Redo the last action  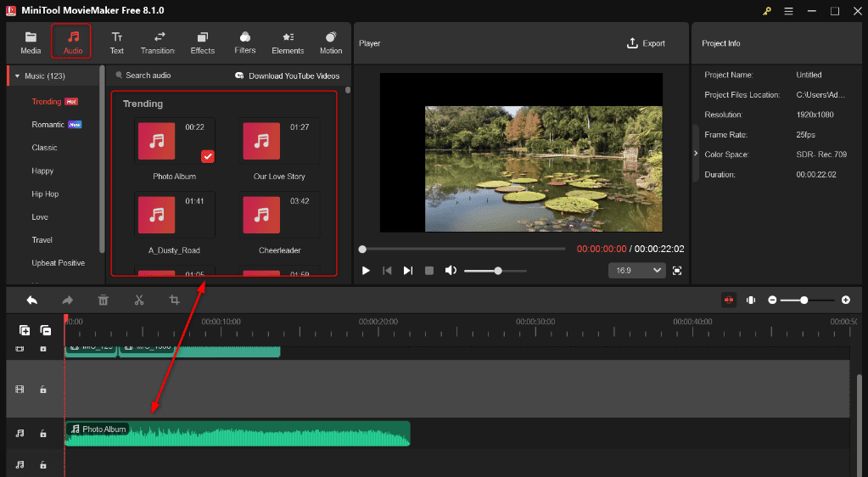(x=68, y=300)
